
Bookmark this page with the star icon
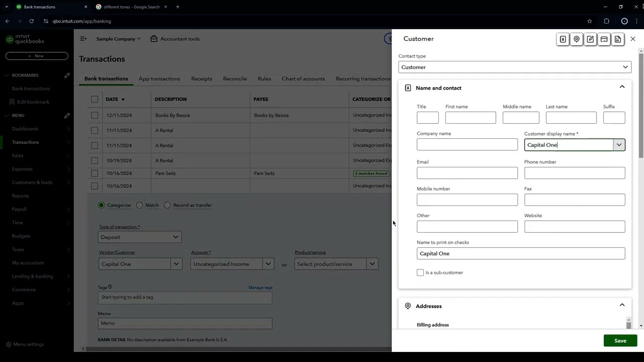[x=590, y=21]
